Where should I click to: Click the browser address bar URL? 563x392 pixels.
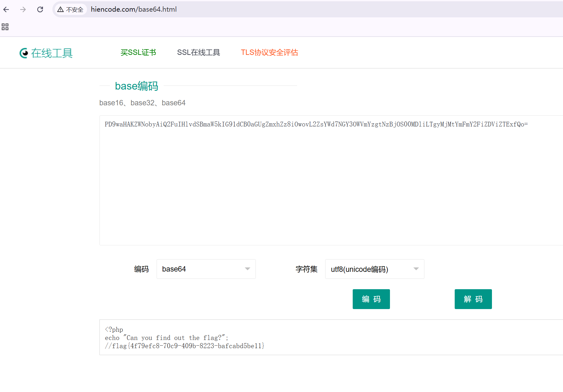[x=134, y=9]
